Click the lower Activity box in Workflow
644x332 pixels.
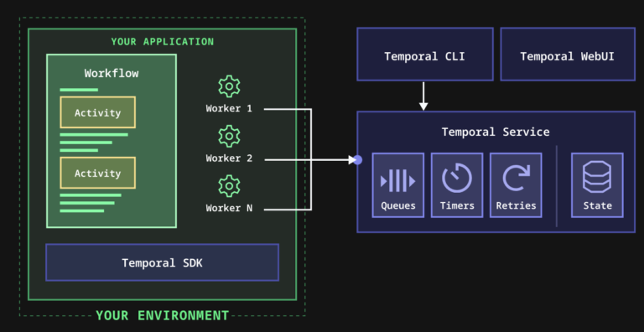point(98,173)
